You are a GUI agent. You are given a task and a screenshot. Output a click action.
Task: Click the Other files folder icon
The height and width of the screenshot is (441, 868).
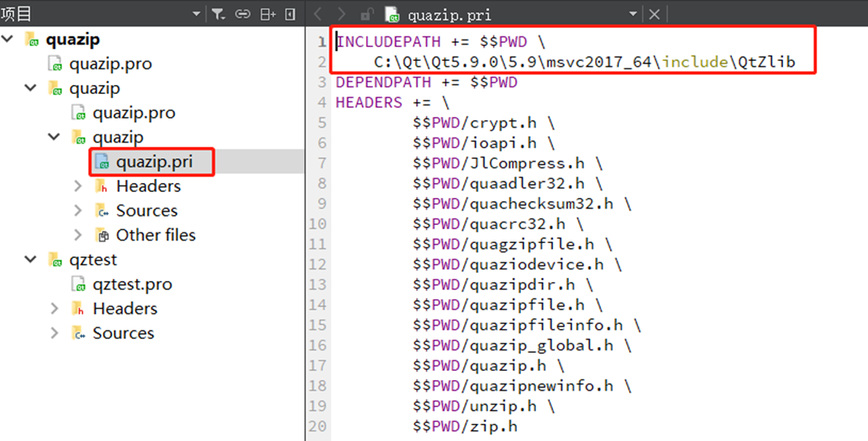[x=102, y=235]
